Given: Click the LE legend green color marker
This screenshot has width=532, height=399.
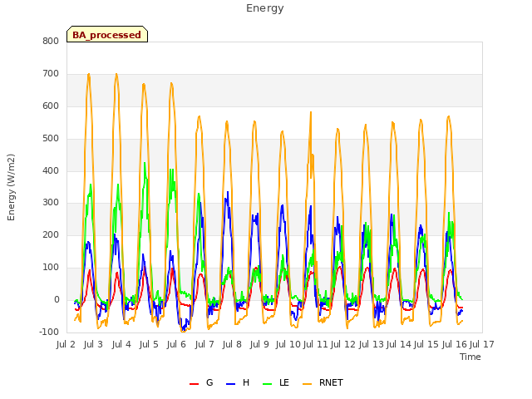Looking at the screenshot, I should (x=268, y=384).
